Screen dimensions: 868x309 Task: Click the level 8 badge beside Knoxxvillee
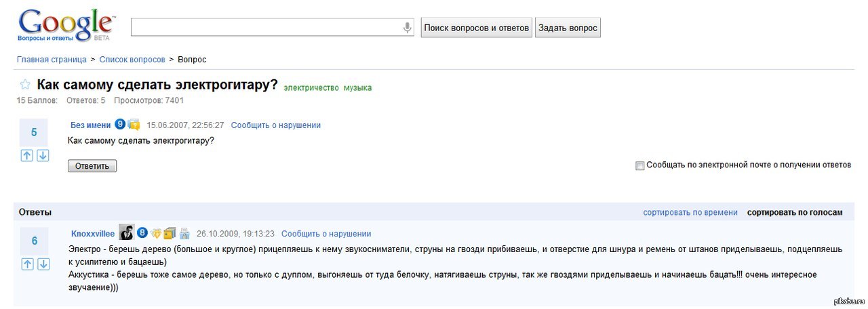click(x=142, y=233)
